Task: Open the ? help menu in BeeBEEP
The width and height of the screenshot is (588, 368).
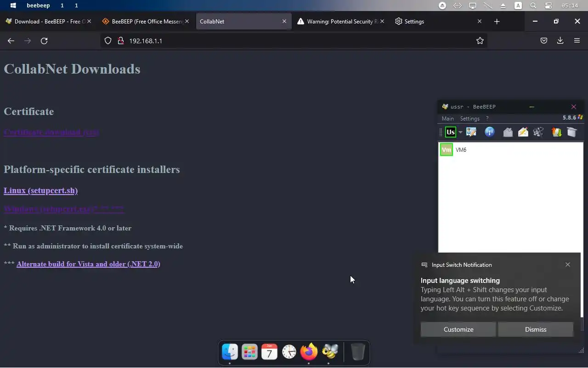Action: (487, 119)
